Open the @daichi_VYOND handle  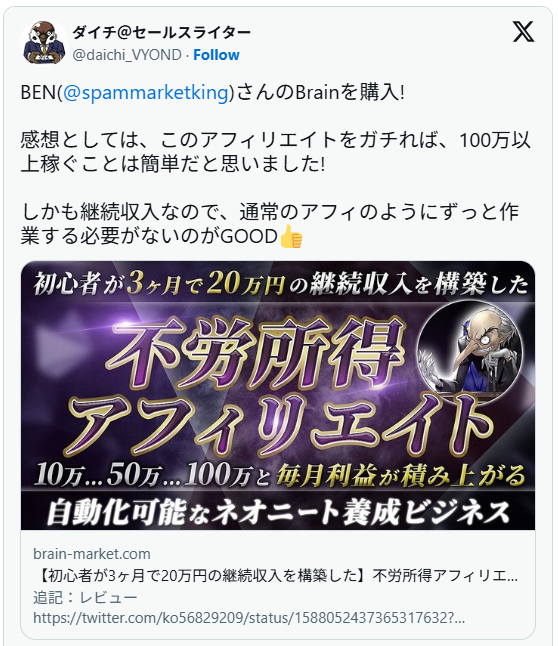pyautogui.click(x=127, y=55)
